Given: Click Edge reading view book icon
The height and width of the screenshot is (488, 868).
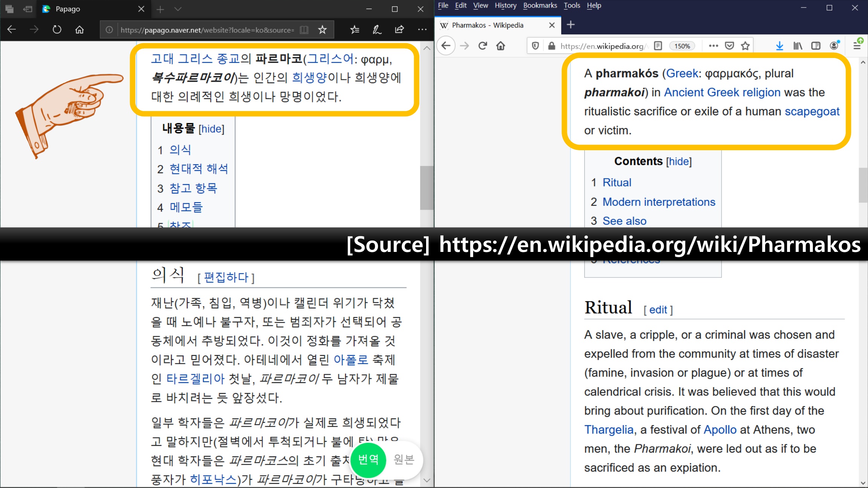Looking at the screenshot, I should click(304, 30).
